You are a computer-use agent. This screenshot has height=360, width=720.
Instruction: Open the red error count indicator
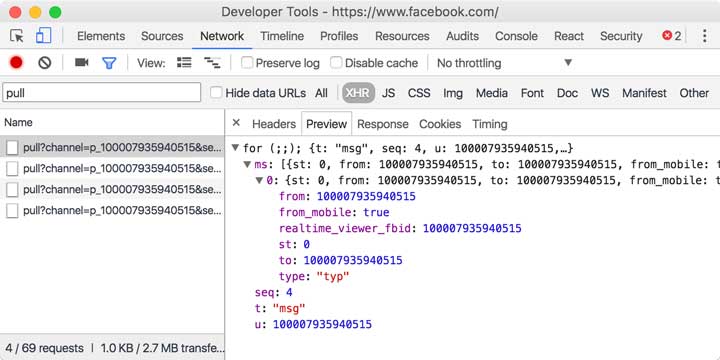pyautogui.click(x=671, y=36)
